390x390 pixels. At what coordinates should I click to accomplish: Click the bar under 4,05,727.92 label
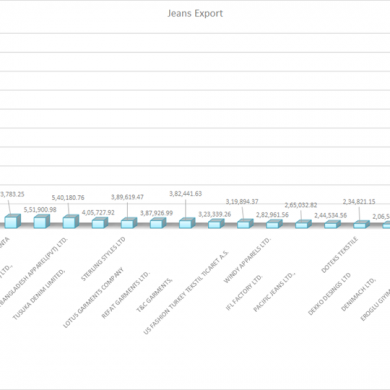tap(100, 223)
